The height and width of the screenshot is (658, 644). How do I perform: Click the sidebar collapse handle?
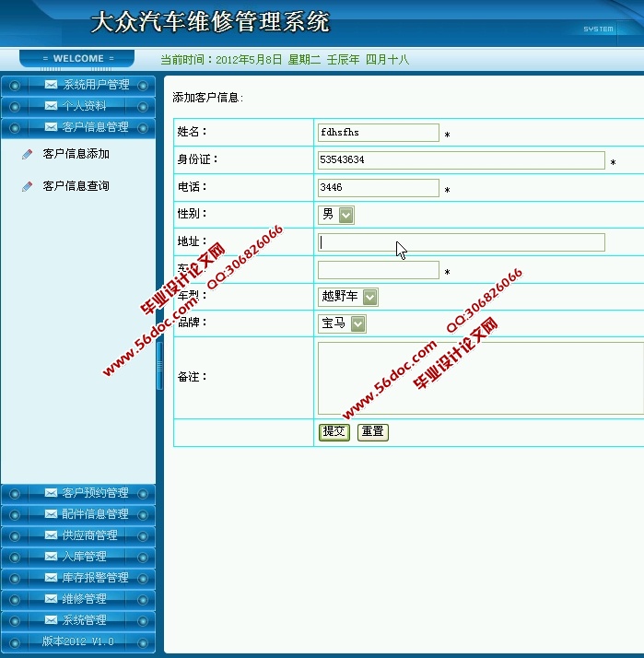point(159,366)
